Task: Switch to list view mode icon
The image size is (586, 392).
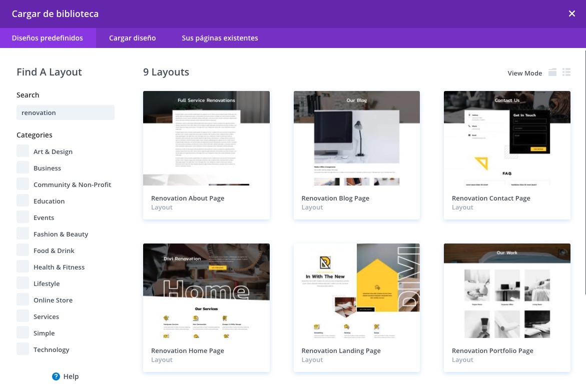Action: [x=566, y=72]
